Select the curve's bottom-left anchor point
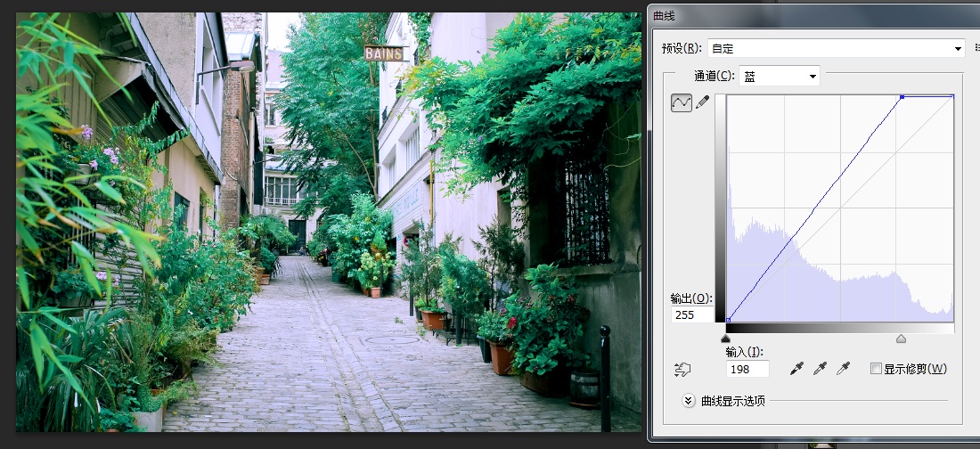 click(x=728, y=320)
